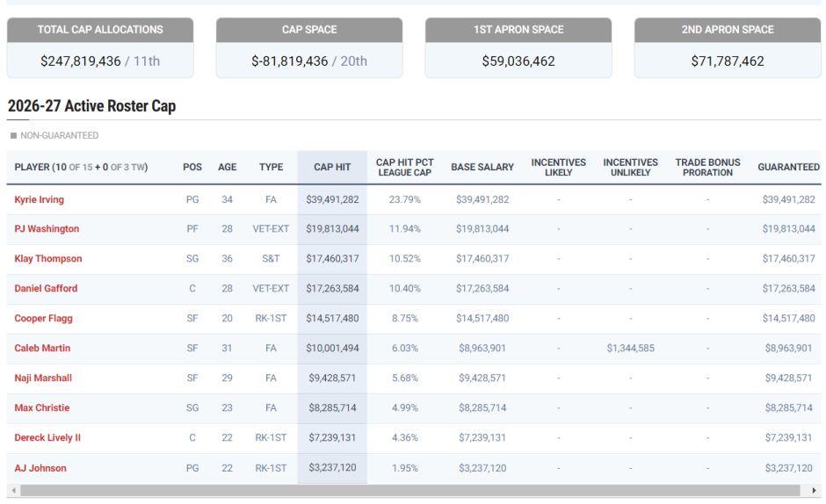The height and width of the screenshot is (504, 826).
Task: Click the NON-GUARANTEED legend swatch
Action: click(x=14, y=135)
